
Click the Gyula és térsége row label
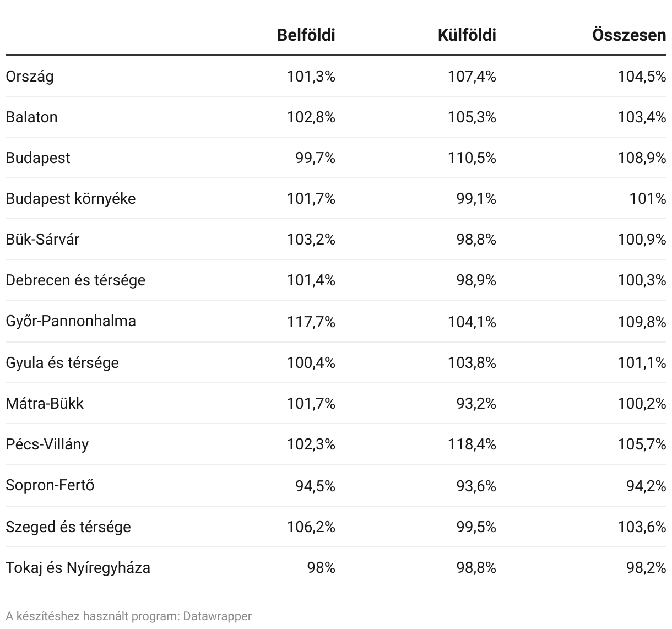pos(62,363)
